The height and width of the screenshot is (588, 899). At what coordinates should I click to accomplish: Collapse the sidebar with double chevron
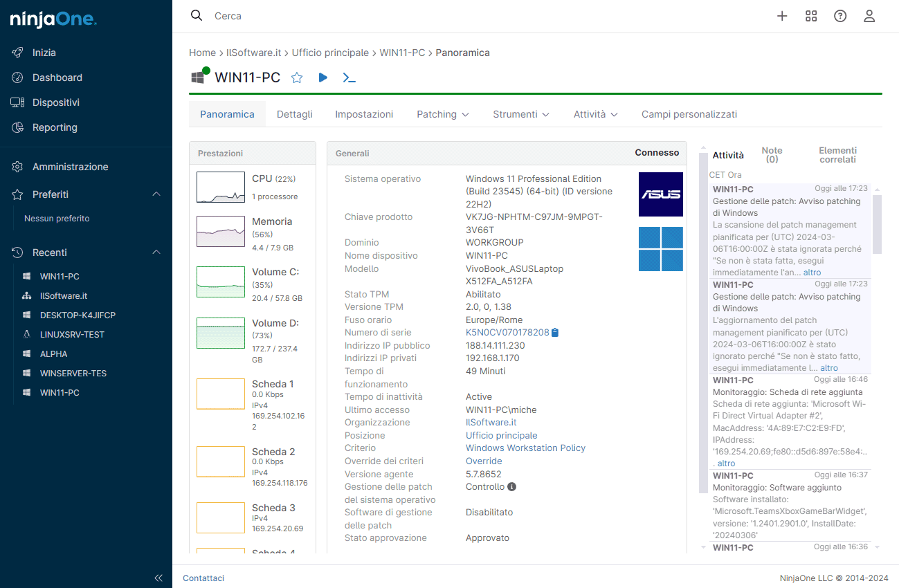pyautogui.click(x=158, y=578)
